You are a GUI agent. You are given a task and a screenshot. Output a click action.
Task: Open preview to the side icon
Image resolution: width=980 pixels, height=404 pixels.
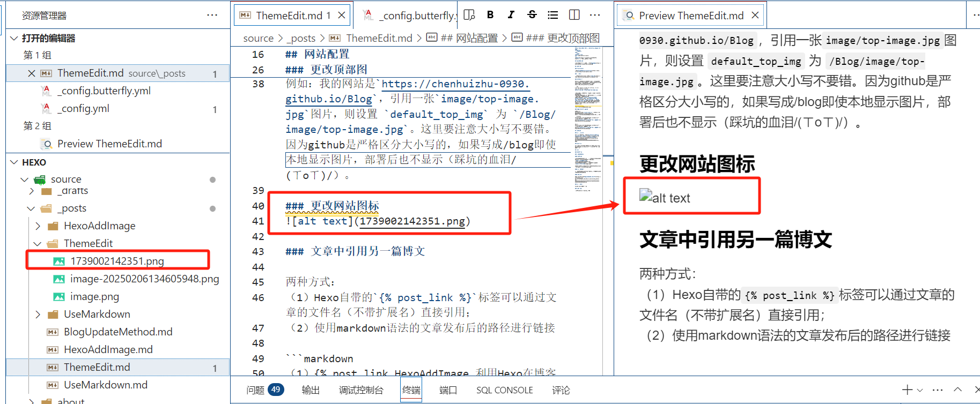coord(469,15)
